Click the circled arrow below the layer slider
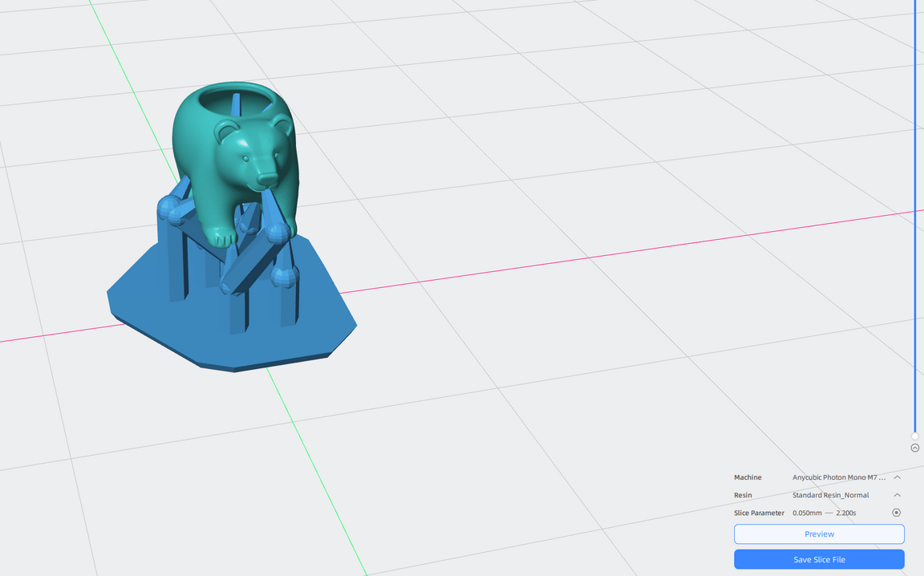Viewport: 924px width, 576px height. pos(915,448)
